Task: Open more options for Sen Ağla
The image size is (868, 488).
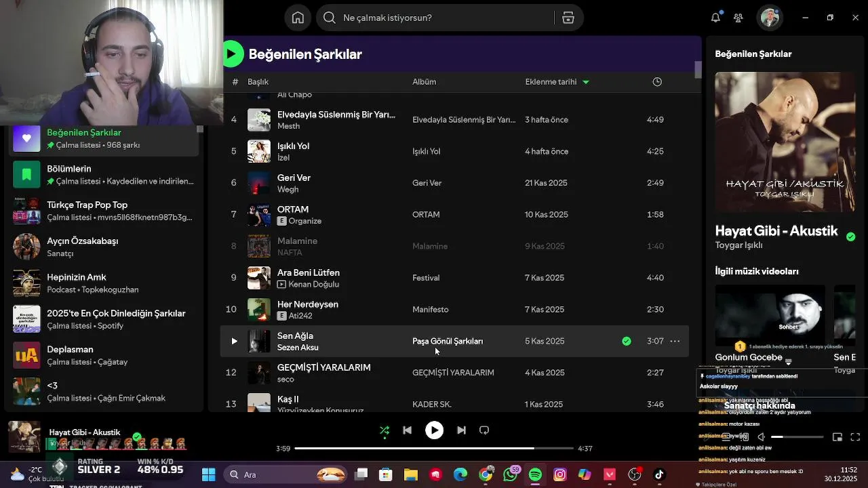Action: tap(675, 341)
